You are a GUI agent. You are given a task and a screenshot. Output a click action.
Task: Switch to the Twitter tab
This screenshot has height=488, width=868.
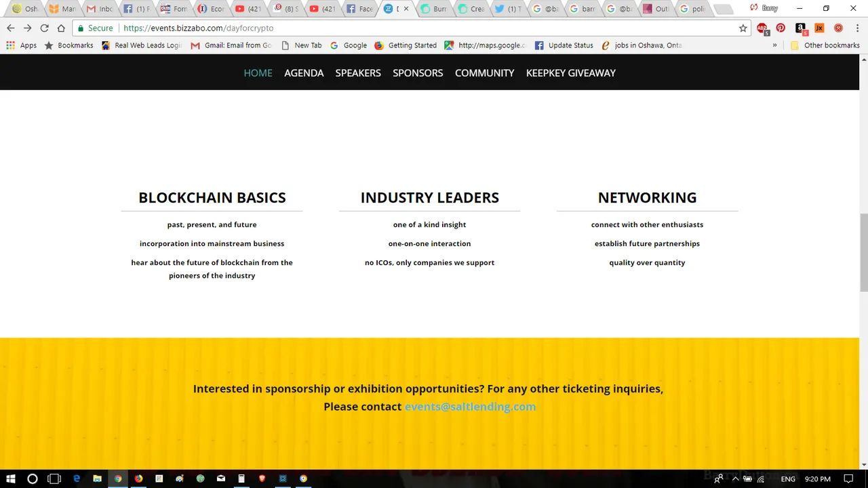coord(508,9)
